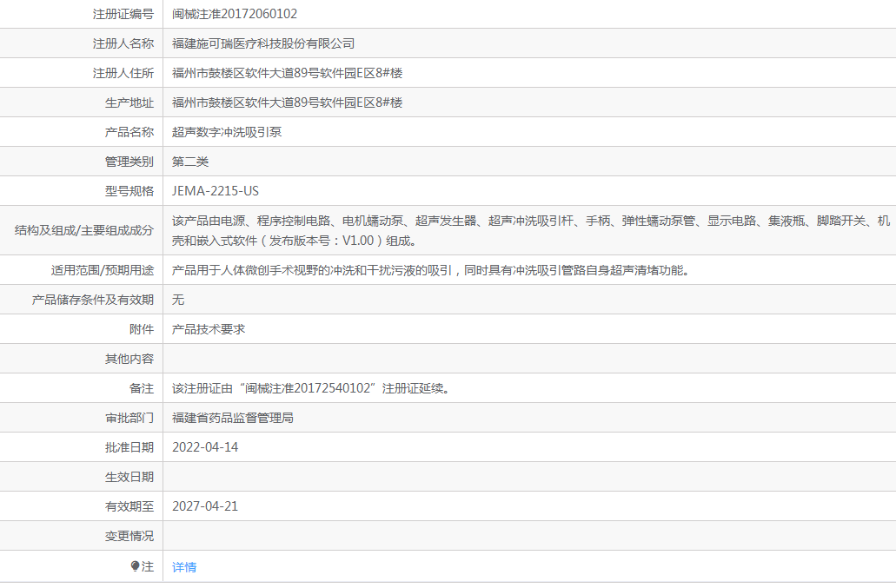Select the remark mentioning 闽械注准20172540102
Screen dimensions: 896x588
pyautogui.click(x=313, y=388)
